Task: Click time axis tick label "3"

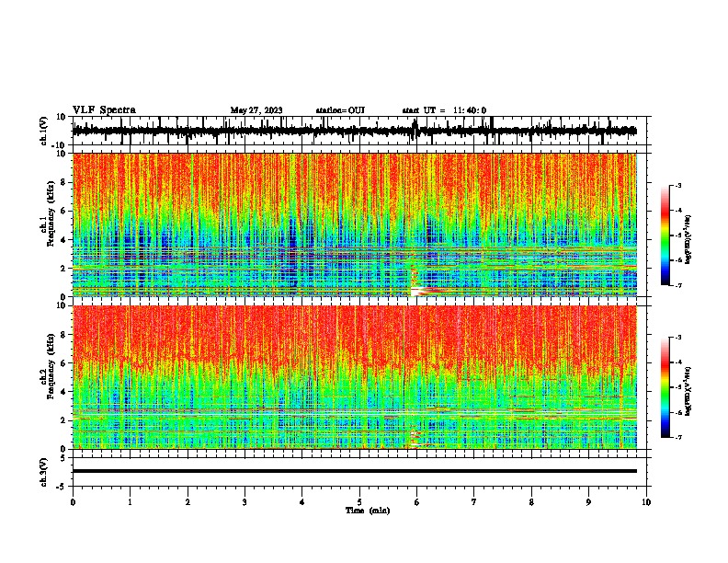Action: [245, 502]
